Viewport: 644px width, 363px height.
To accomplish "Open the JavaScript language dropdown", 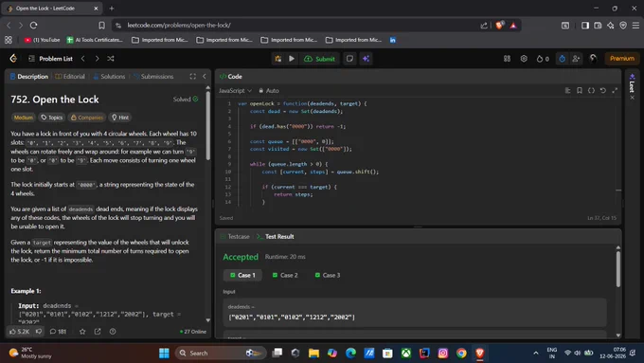I will [235, 90].
